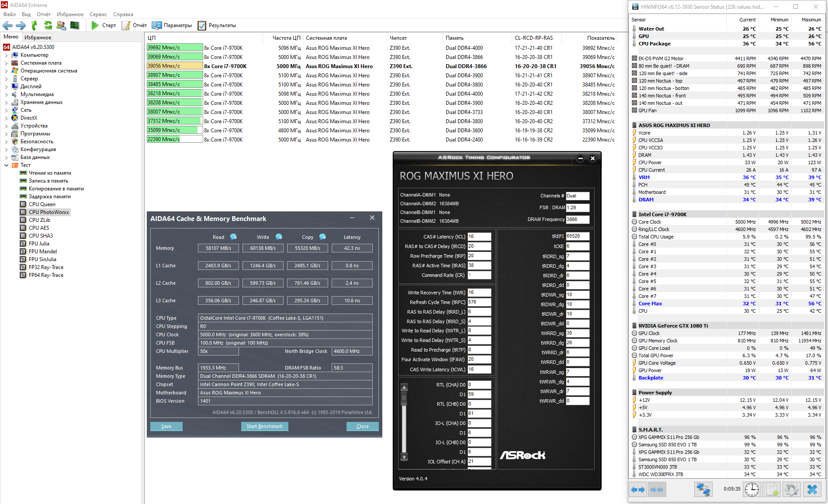The image size is (828, 504).
Task: Click the Copy info icon in benchmark
Action: [322, 237]
